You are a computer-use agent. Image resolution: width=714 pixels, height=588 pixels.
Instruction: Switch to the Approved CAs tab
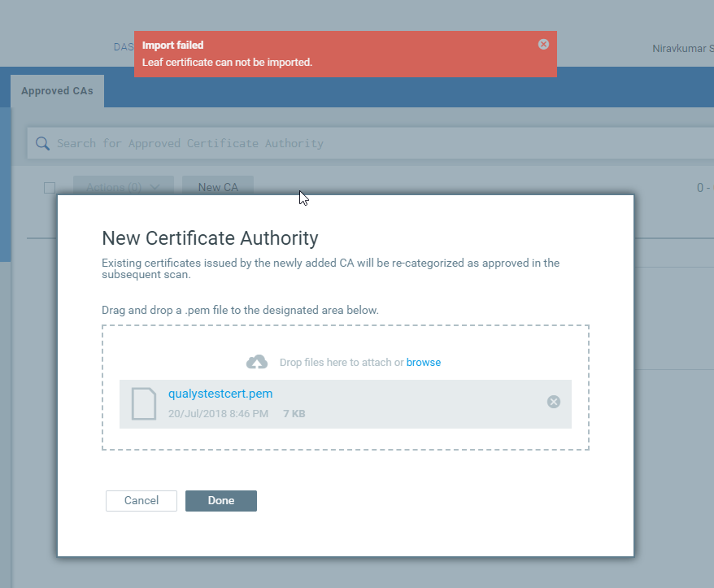tap(57, 91)
